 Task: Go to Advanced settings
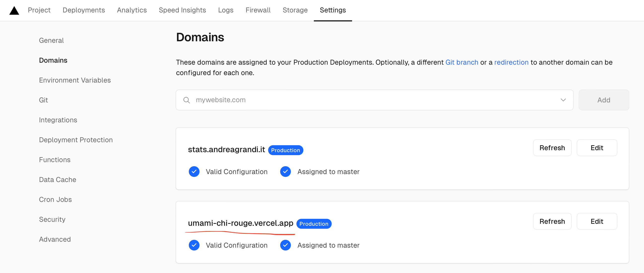point(55,239)
